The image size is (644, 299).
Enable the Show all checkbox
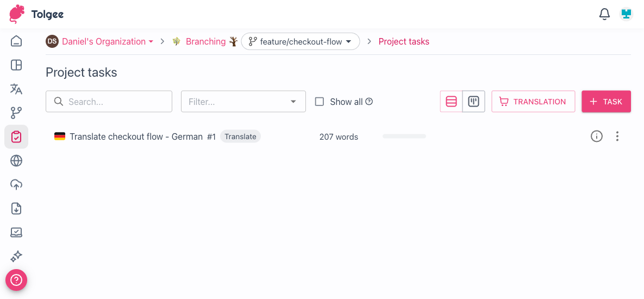point(320,102)
